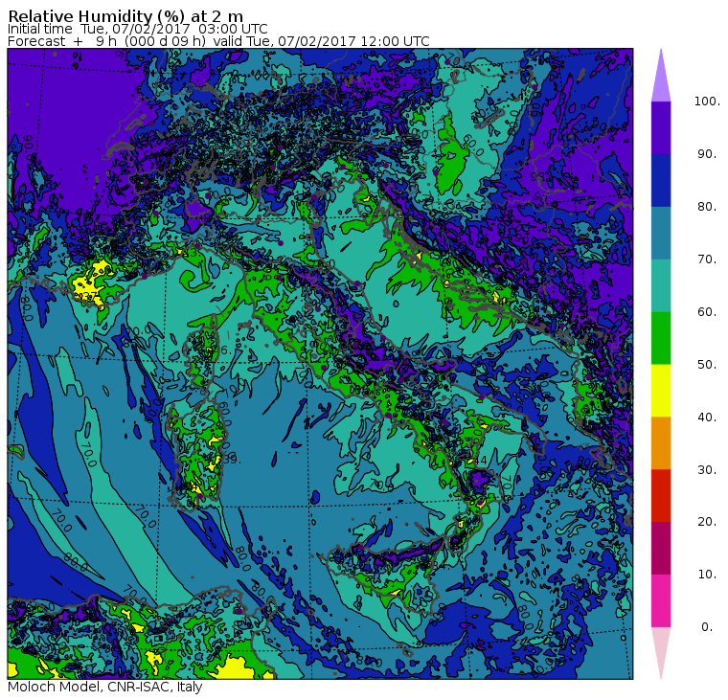
Task: Click the red 20–30 legend band
Action: tap(661, 495)
